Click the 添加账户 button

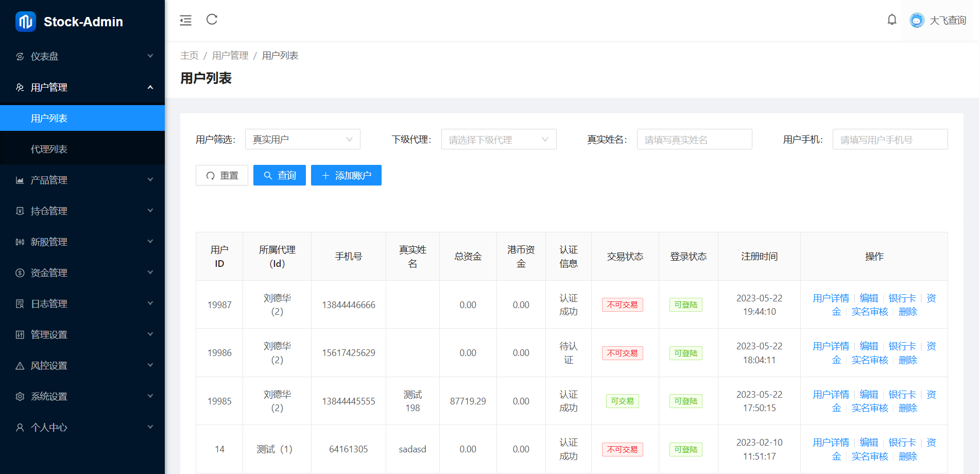pyautogui.click(x=346, y=176)
